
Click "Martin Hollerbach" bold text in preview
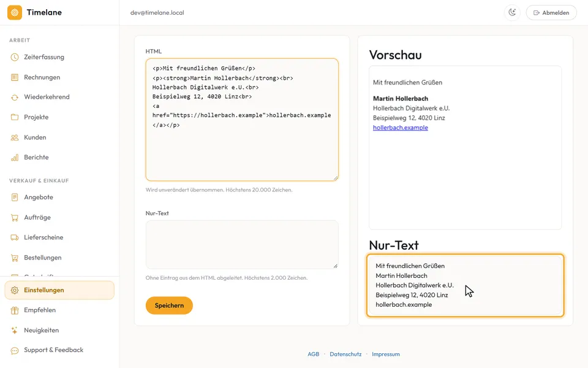tap(401, 98)
